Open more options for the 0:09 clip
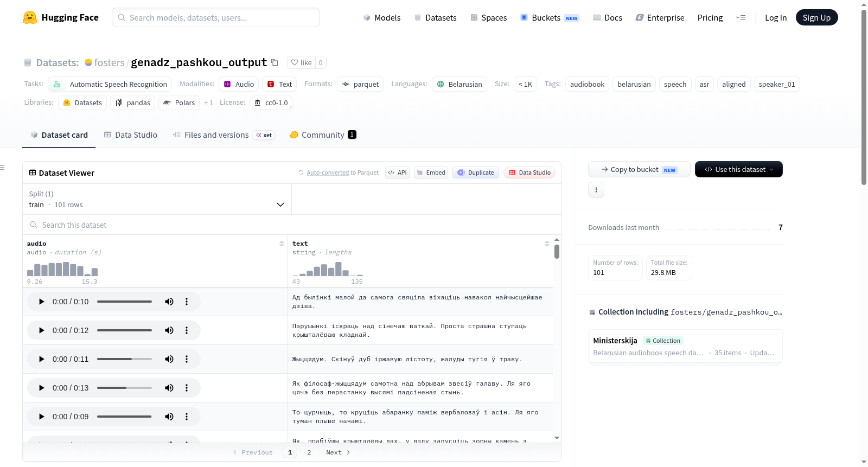Screen dimensions: 868x467 point(187,417)
